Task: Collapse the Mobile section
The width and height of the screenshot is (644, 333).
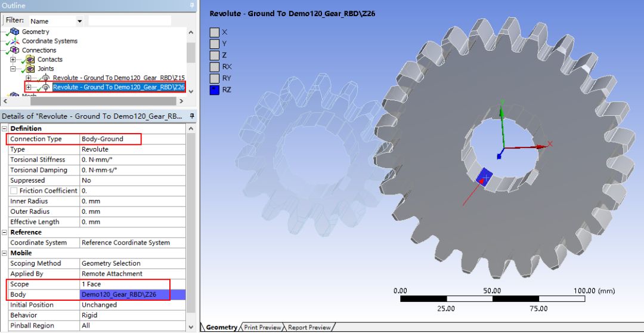Action: click(5, 253)
